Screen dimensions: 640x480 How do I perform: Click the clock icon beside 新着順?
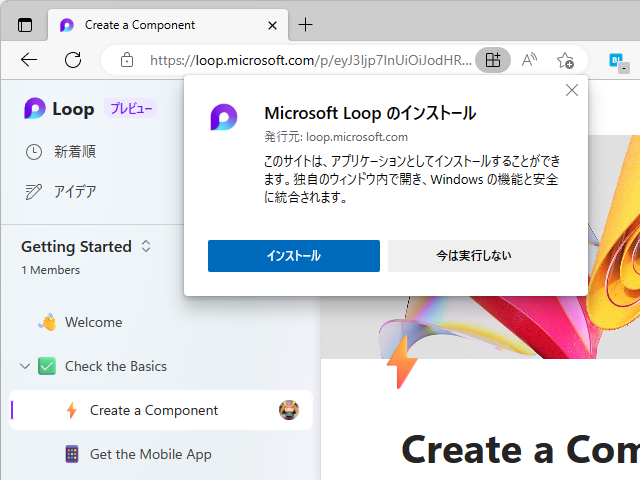(34, 152)
